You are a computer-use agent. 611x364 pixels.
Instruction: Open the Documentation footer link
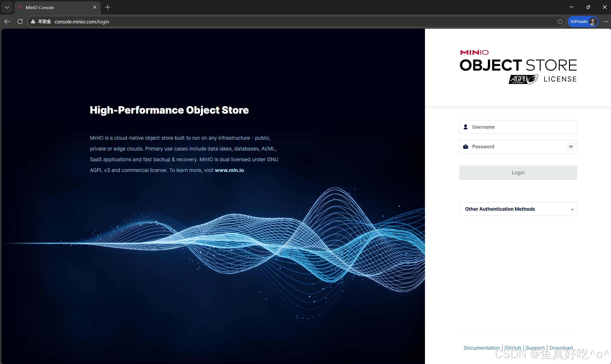481,347
